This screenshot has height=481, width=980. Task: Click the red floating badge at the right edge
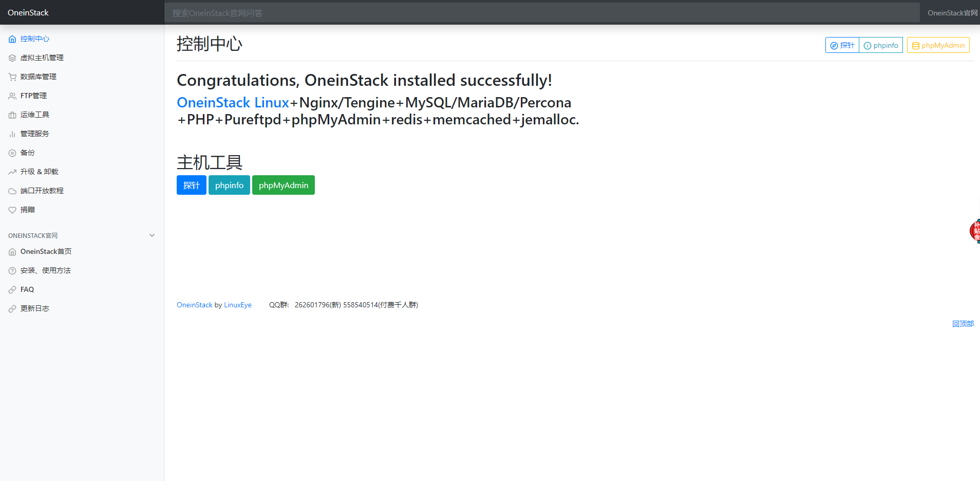pos(975,231)
